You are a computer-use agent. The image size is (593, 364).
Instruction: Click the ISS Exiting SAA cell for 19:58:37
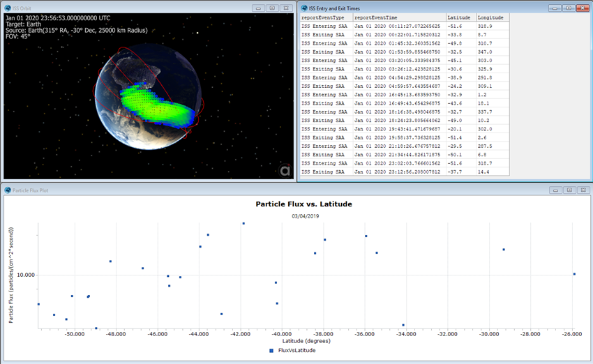(326, 137)
